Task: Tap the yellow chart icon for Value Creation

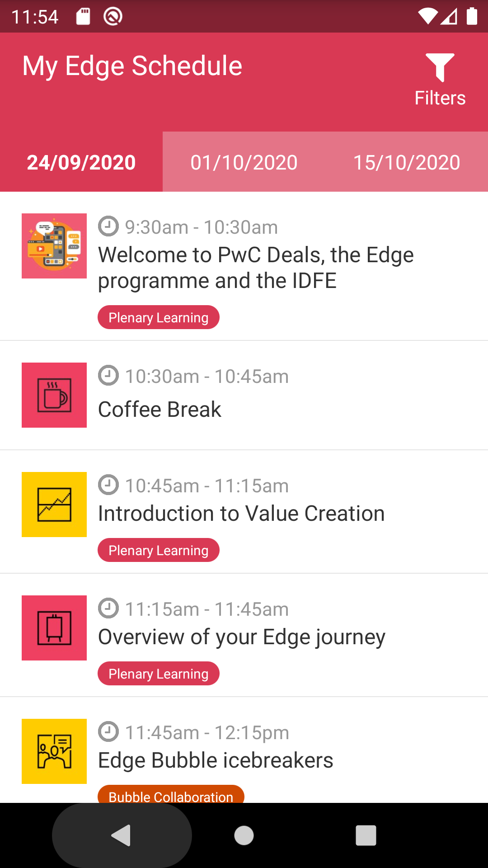Action: coord(54,505)
